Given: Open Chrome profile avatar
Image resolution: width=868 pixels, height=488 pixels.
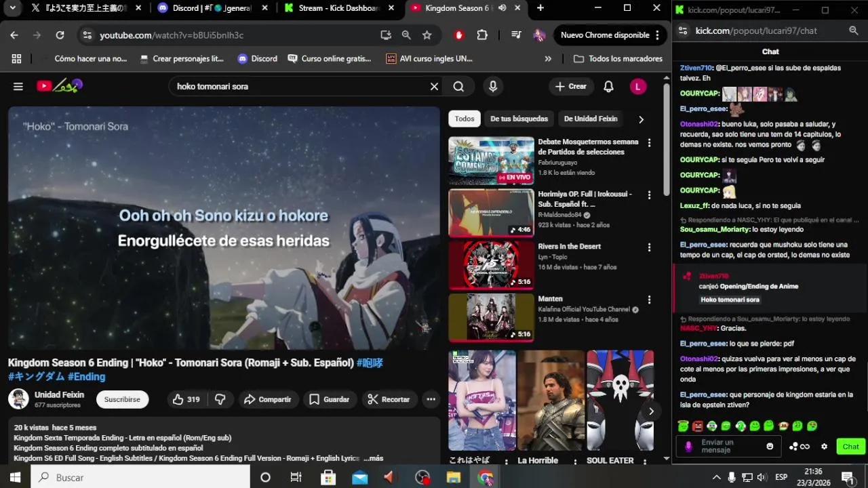Looking at the screenshot, I should point(539,35).
